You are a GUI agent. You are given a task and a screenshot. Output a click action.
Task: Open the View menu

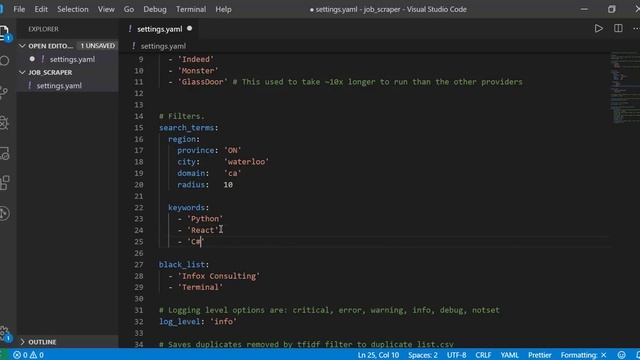(106, 9)
